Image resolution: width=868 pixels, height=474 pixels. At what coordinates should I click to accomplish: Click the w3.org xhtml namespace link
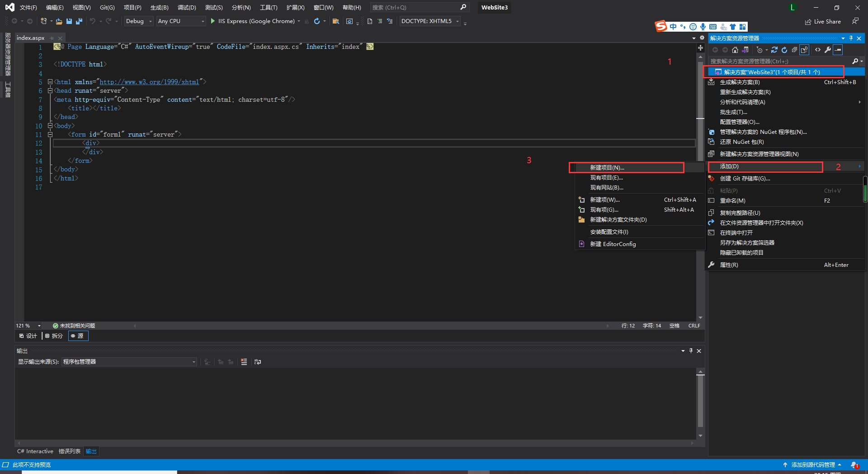pos(149,82)
